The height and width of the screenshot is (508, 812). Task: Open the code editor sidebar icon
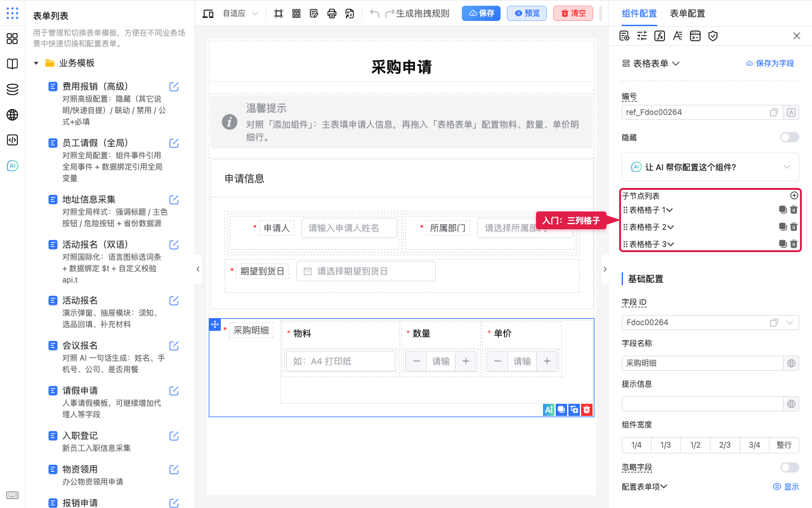(12, 140)
